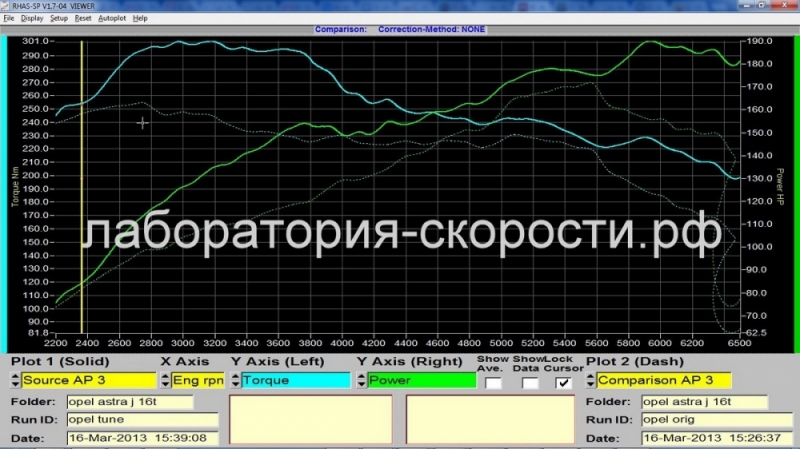
Task: Enable the Show Ave. checkbox
Action: [493, 382]
